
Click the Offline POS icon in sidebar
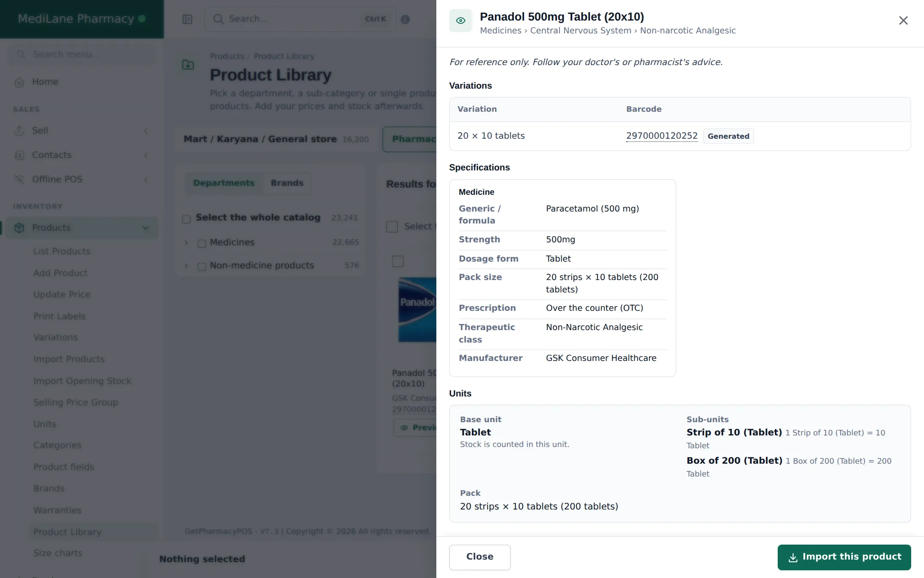[19, 179]
